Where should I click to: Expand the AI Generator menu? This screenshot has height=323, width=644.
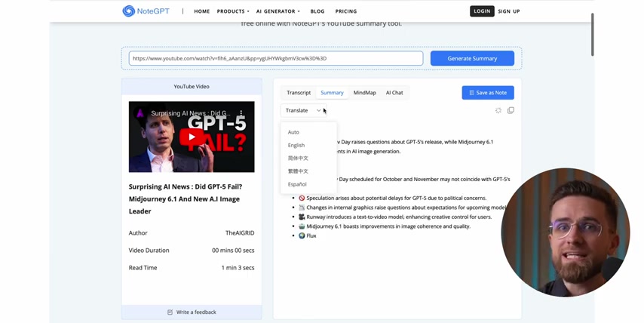(278, 11)
